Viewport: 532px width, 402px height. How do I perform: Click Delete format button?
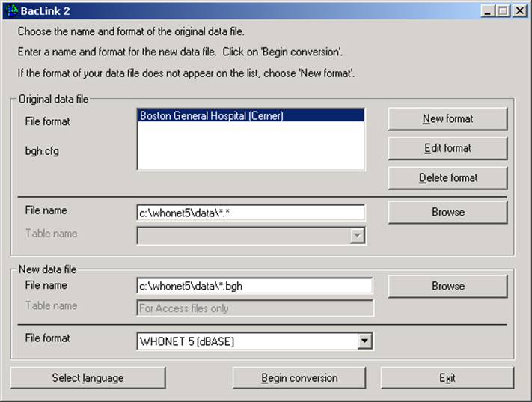coord(447,178)
